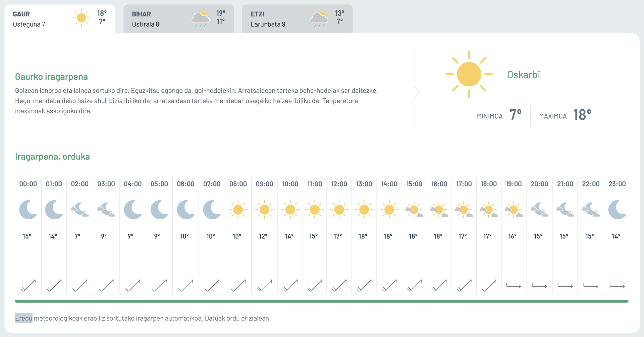The height and width of the screenshot is (337, 644).
Task: Click wind arrow icon under 12:00
Action: click(339, 285)
